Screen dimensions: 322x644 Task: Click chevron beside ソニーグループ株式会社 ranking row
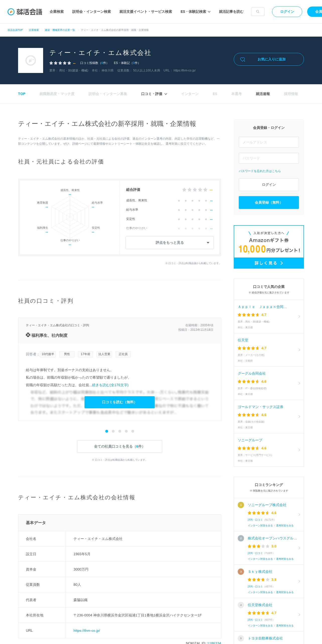tap(299, 515)
